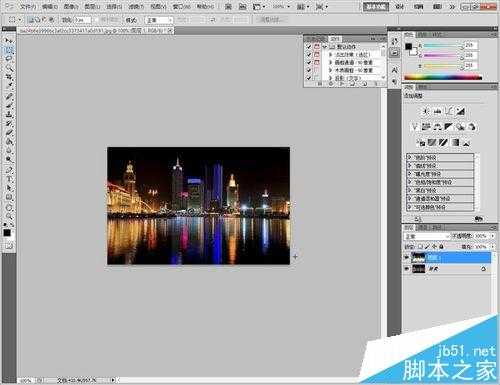Click the Exposure adjustment icon
Screen dimensions: 500x385
tap(461, 111)
